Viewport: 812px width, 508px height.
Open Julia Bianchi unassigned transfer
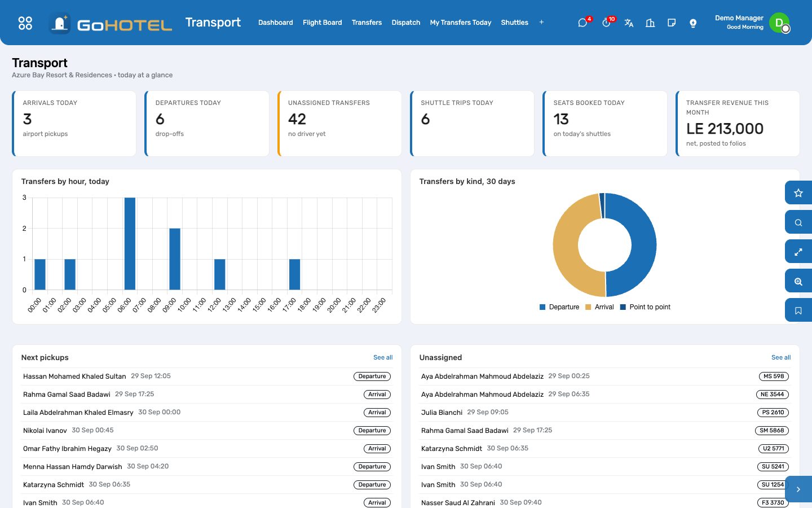605,413
